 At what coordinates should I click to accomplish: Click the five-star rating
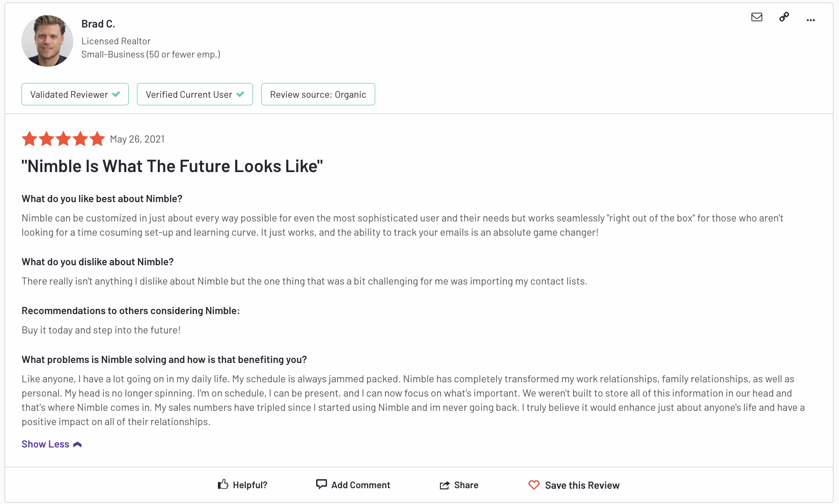coord(63,139)
